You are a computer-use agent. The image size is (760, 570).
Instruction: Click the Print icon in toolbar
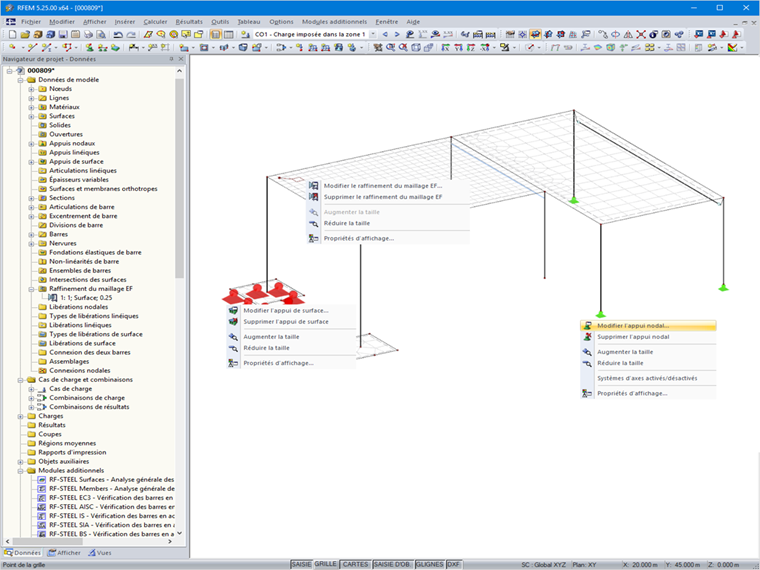[88, 34]
